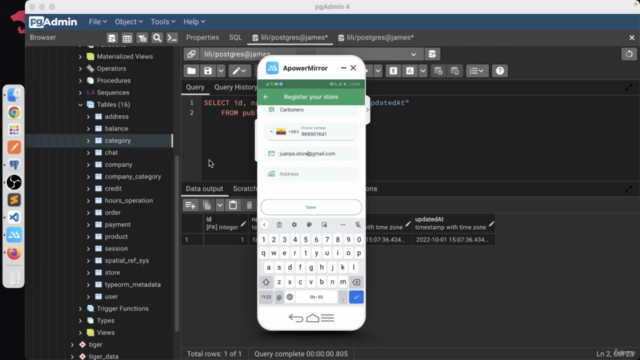
Task: Click the Commit transaction icon
Action: click(438, 71)
